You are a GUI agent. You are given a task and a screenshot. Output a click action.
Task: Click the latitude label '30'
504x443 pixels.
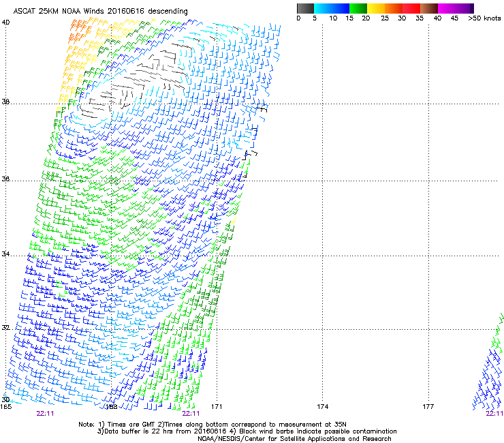point(5,399)
